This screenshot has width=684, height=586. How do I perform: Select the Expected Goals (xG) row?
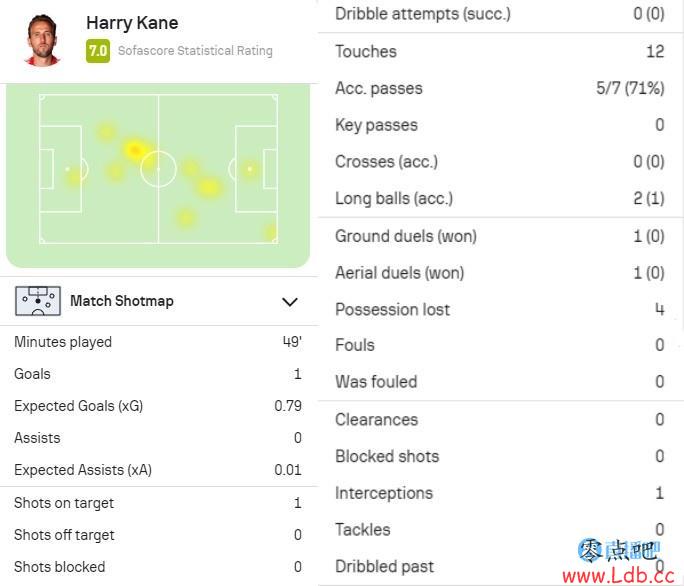(158, 406)
